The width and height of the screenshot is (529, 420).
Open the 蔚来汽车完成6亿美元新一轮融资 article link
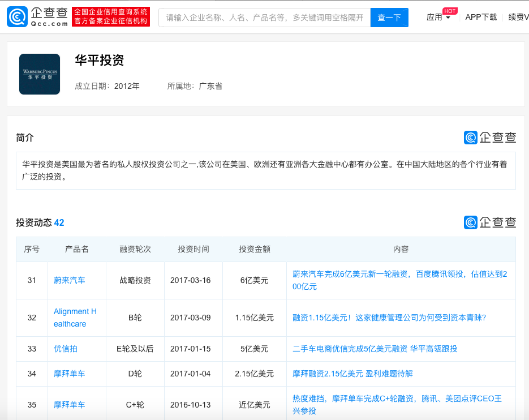[400, 280]
